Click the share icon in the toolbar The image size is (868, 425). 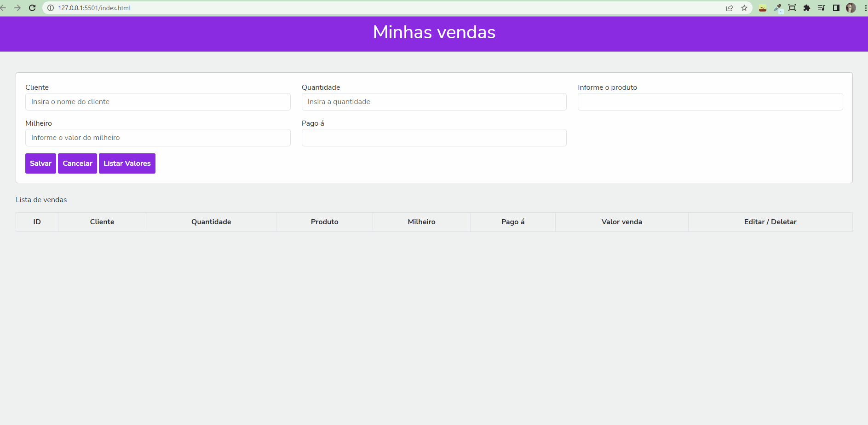tap(730, 8)
